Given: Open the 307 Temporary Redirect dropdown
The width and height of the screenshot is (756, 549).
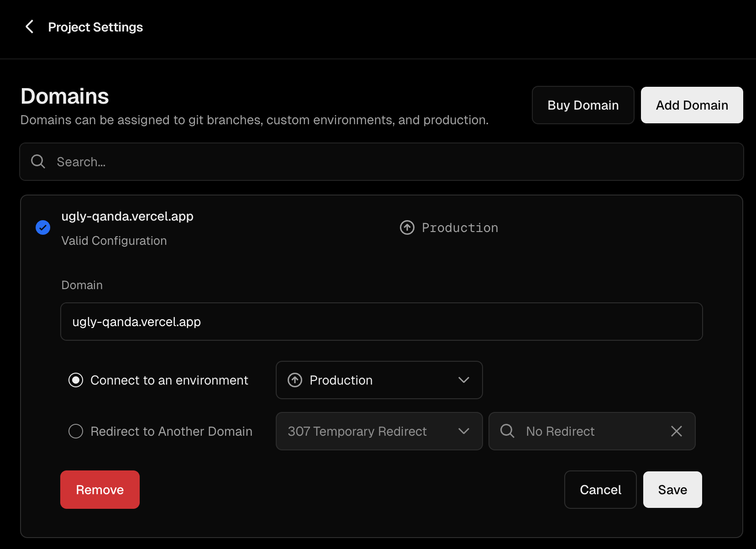Looking at the screenshot, I should tap(379, 431).
